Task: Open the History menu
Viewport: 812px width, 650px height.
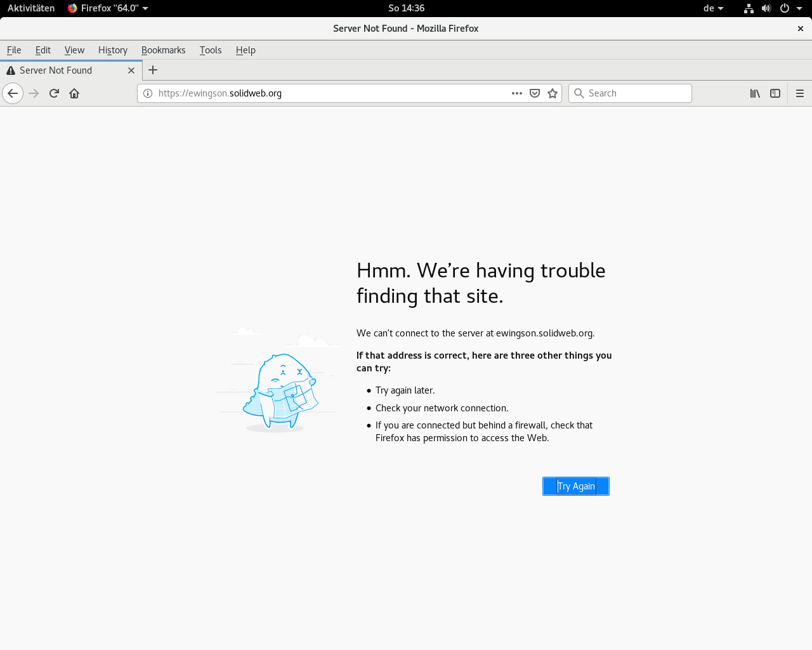Action: point(113,50)
